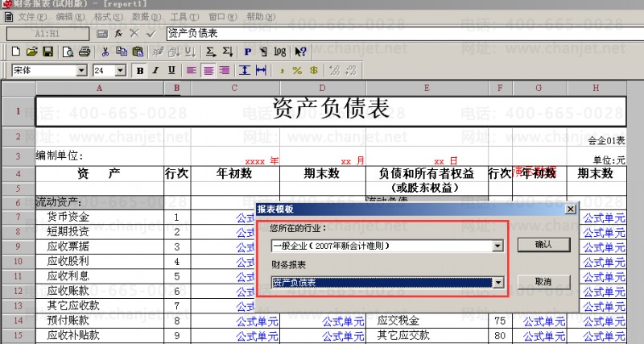Activate the context help arrow-question icon
644x344 pixels.
[x=300, y=52]
